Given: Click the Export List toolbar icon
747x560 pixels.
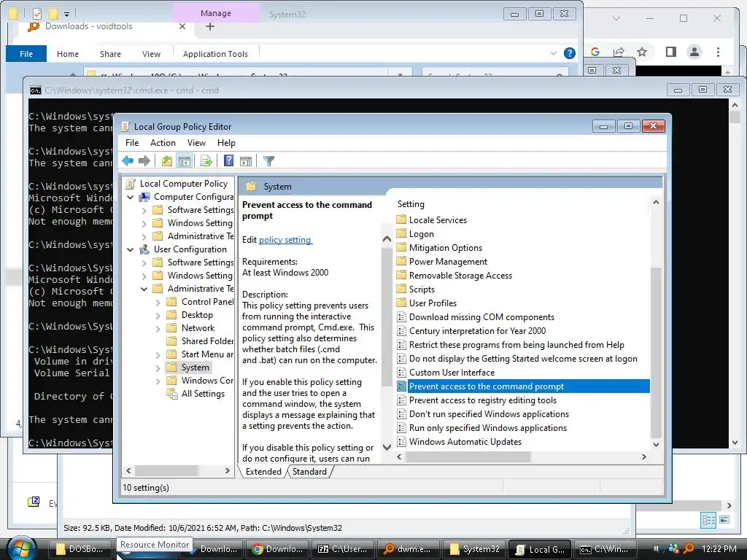Looking at the screenshot, I should pos(206,161).
